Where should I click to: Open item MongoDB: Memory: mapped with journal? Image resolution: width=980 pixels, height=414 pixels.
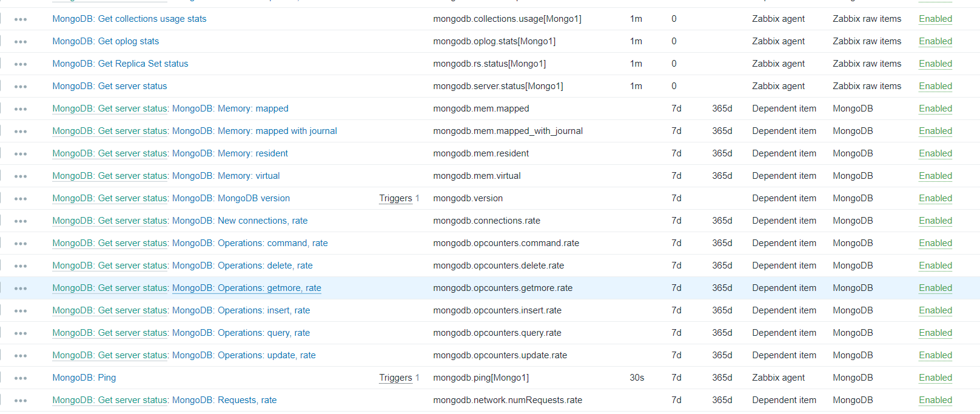255,131
